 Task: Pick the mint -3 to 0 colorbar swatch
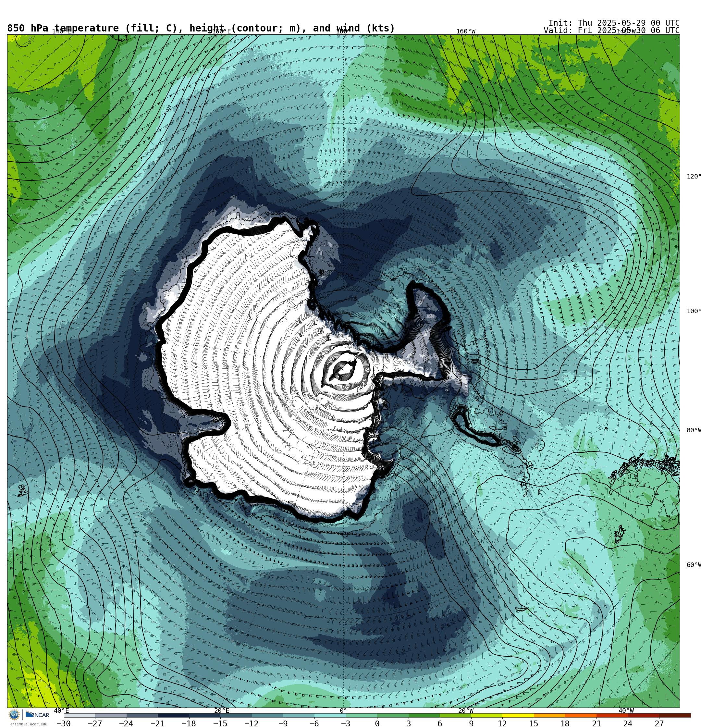(x=362, y=715)
